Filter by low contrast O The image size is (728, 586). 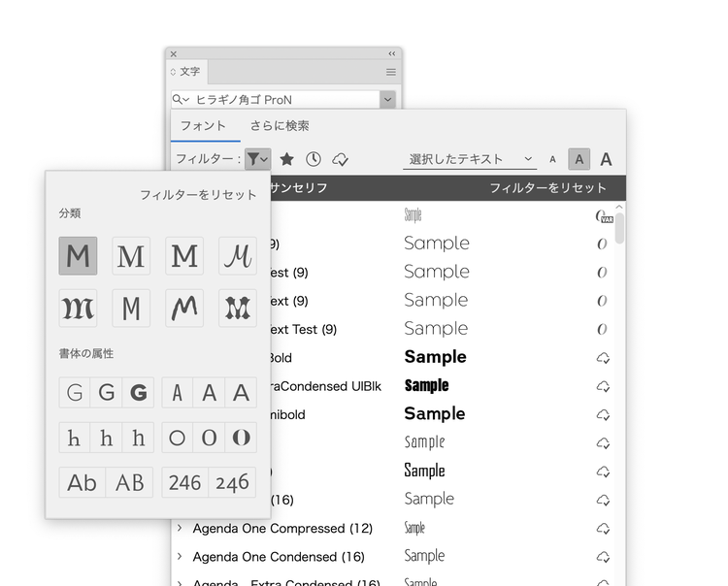tap(178, 438)
